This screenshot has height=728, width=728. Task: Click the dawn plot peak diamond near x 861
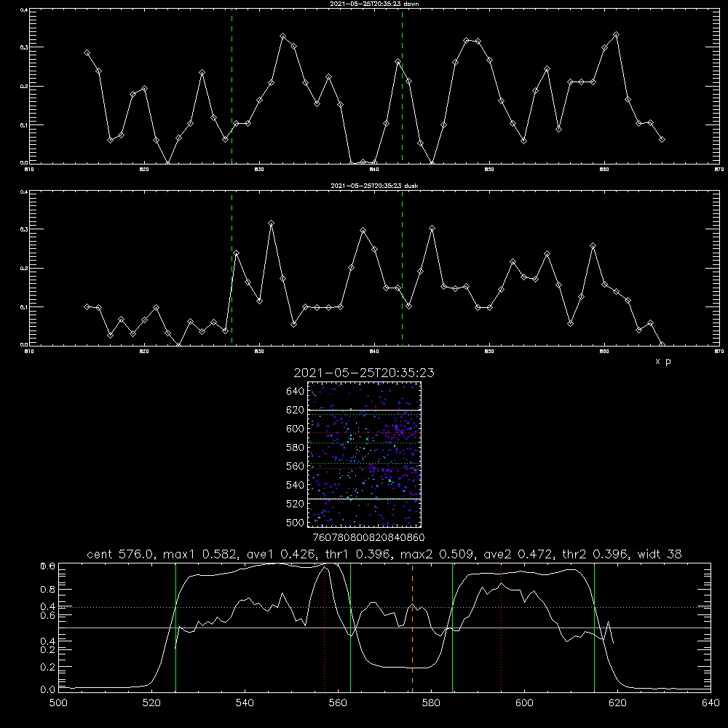click(x=616, y=35)
